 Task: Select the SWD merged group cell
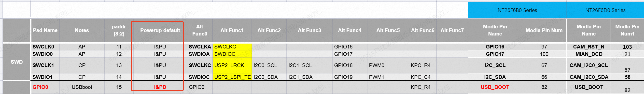pos(16,62)
